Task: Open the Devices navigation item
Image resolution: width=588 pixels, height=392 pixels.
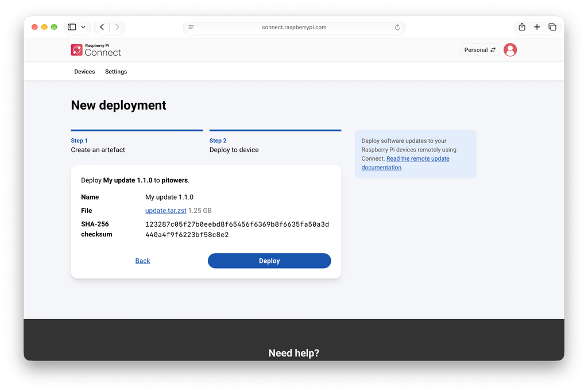Action: (x=84, y=72)
